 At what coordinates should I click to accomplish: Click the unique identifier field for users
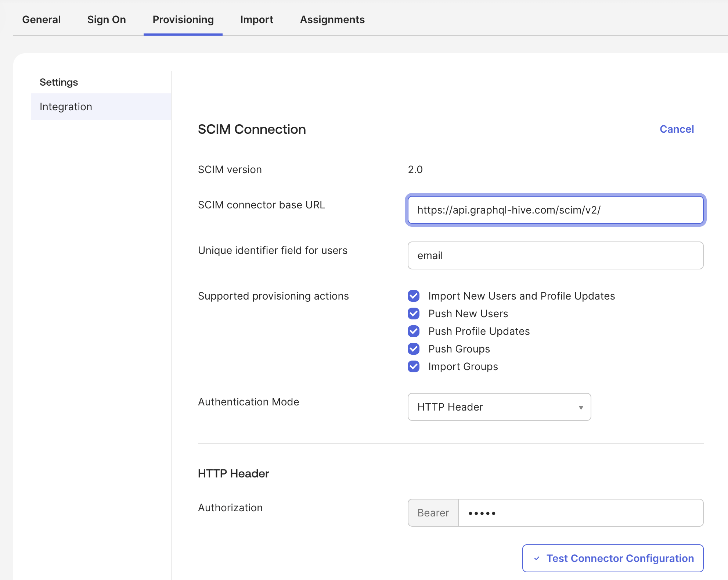pos(555,255)
